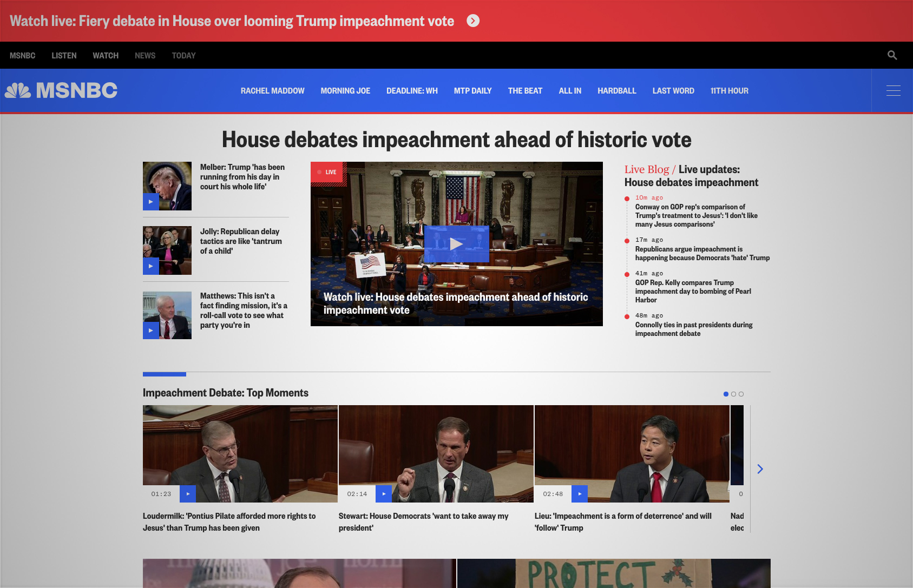Play the Matthews fact finding video icon
This screenshot has height=588, width=913.
pos(151,331)
